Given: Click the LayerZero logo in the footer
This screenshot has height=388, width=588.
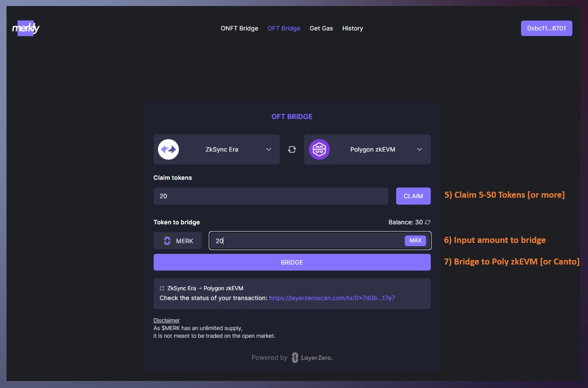Looking at the screenshot, I should (x=295, y=357).
